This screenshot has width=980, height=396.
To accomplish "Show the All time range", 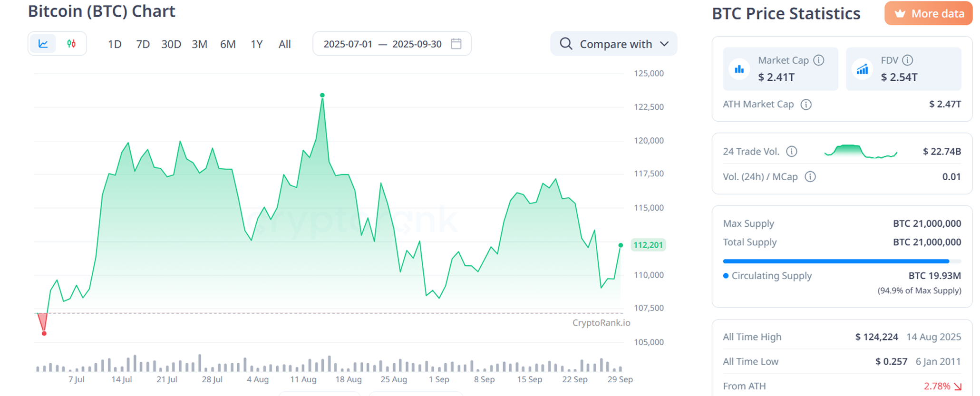I will [x=285, y=44].
